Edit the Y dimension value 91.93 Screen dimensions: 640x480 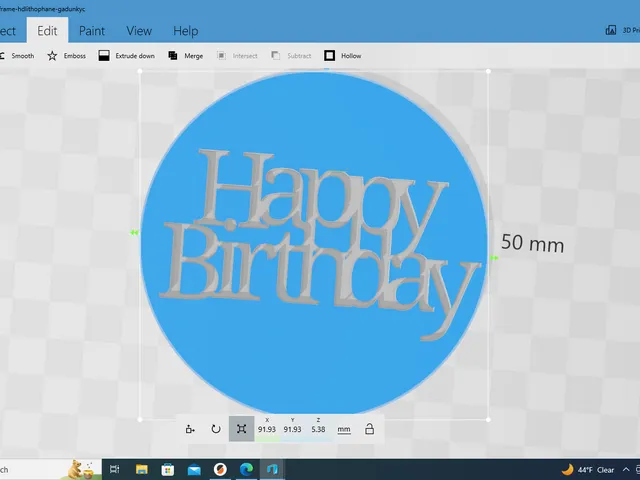click(x=293, y=429)
